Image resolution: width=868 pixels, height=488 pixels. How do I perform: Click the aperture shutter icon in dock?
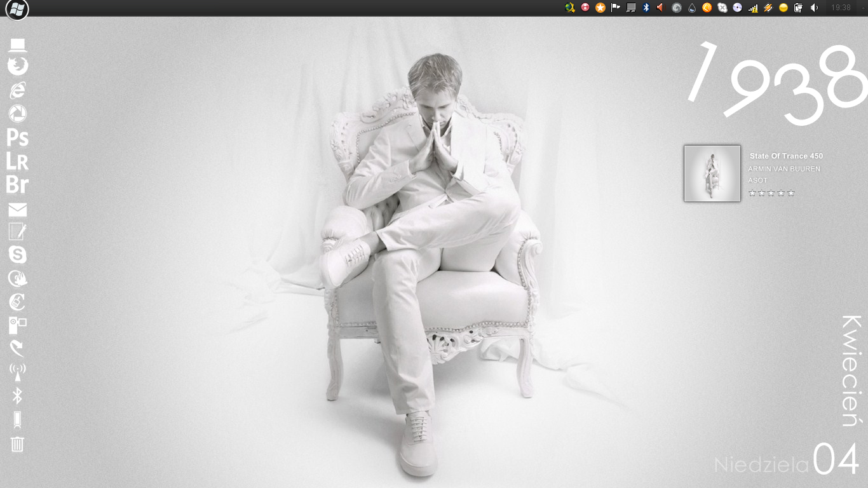[x=18, y=114]
